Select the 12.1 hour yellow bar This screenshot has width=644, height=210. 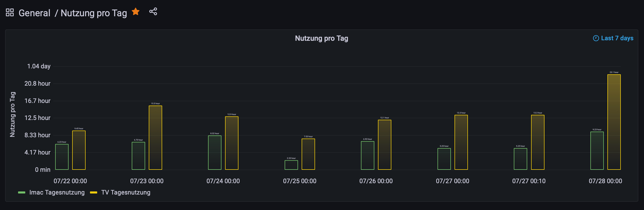384,144
